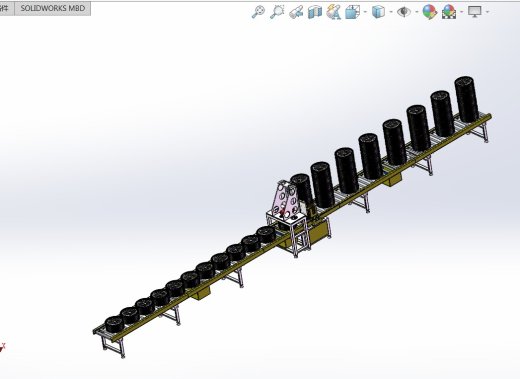520x379 pixels.
Task: Activate the Section View tool
Action: pyautogui.click(x=315, y=12)
